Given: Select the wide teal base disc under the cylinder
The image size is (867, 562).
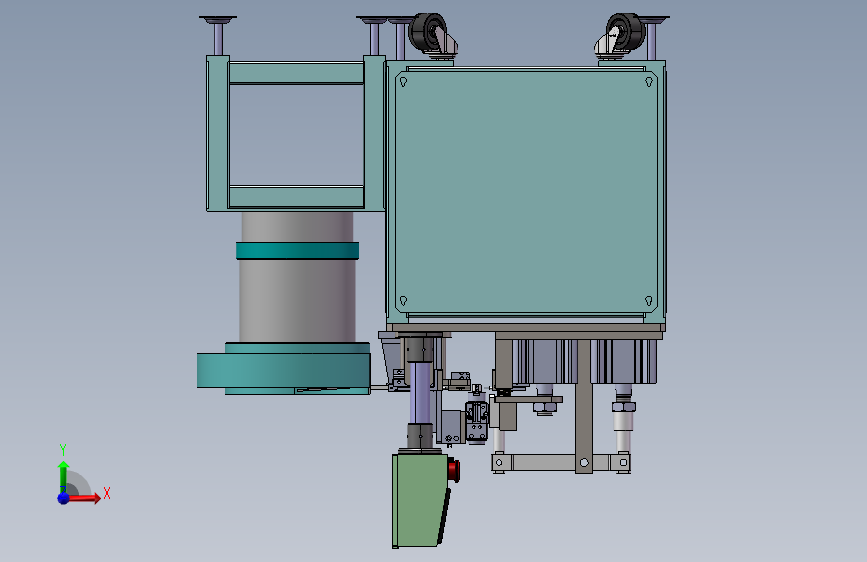Looking at the screenshot, I should (284, 370).
